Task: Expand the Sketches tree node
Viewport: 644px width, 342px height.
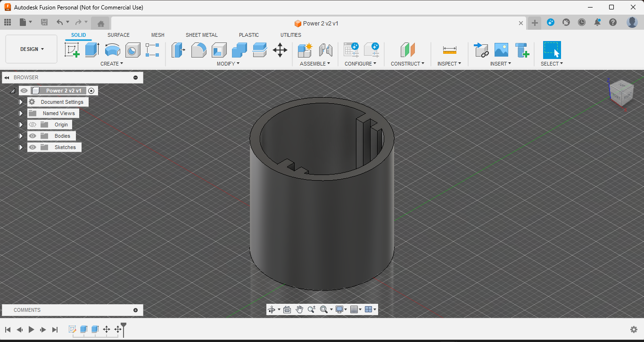Action: (x=21, y=147)
